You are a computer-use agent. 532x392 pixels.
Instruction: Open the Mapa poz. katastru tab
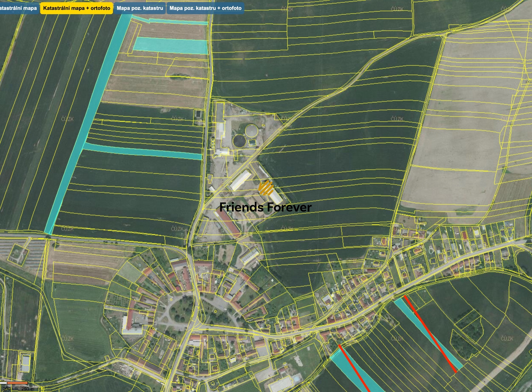pyautogui.click(x=140, y=8)
